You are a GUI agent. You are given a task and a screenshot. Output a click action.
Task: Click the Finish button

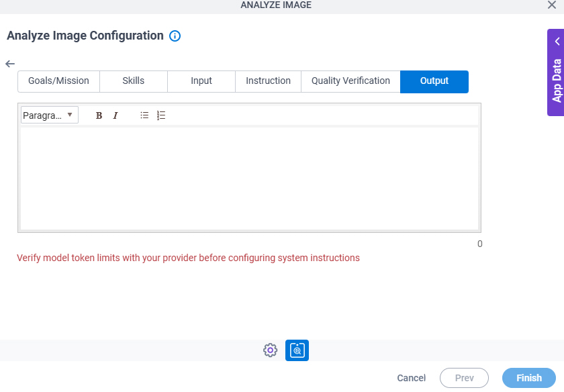coord(529,378)
